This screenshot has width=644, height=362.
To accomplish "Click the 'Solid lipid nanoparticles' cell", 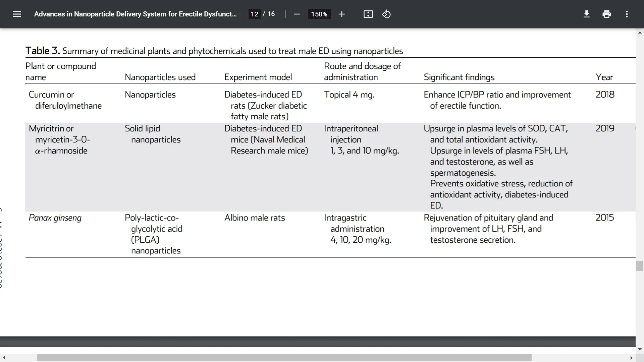I will tap(153, 134).
